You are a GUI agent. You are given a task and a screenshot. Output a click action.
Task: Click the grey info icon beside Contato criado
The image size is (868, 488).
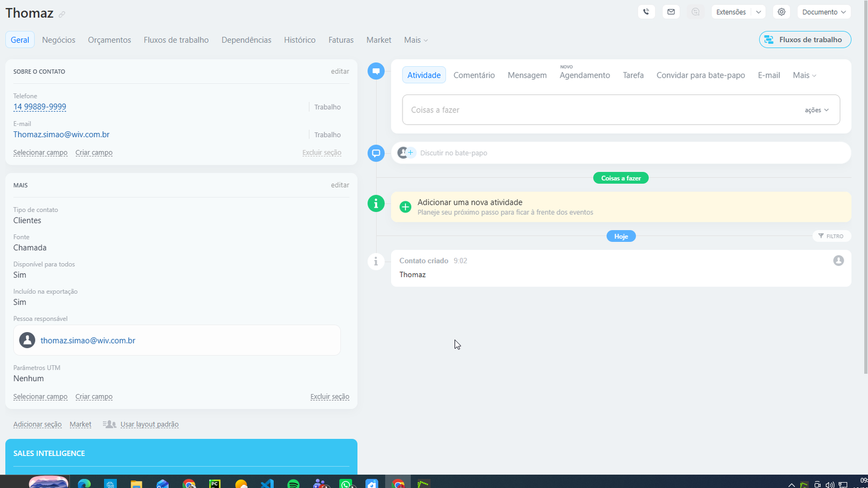[x=376, y=262]
